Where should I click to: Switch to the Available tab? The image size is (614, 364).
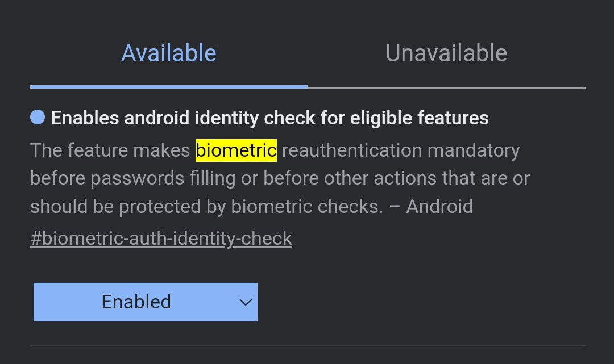tap(169, 53)
